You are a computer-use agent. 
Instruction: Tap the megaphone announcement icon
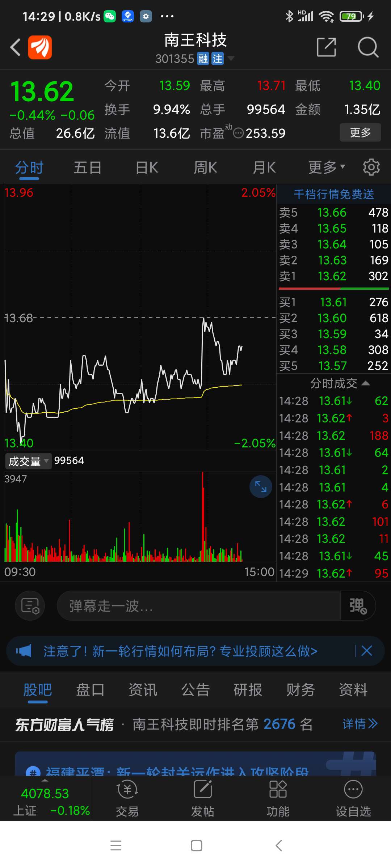[x=24, y=651]
